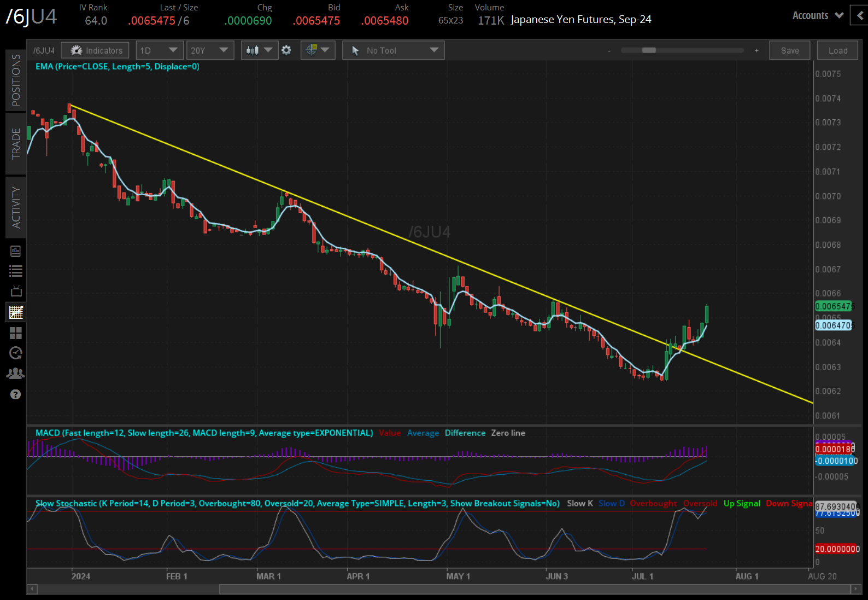Select the Charts icon in left sidebar
The width and height of the screenshot is (868, 600).
coord(16,312)
